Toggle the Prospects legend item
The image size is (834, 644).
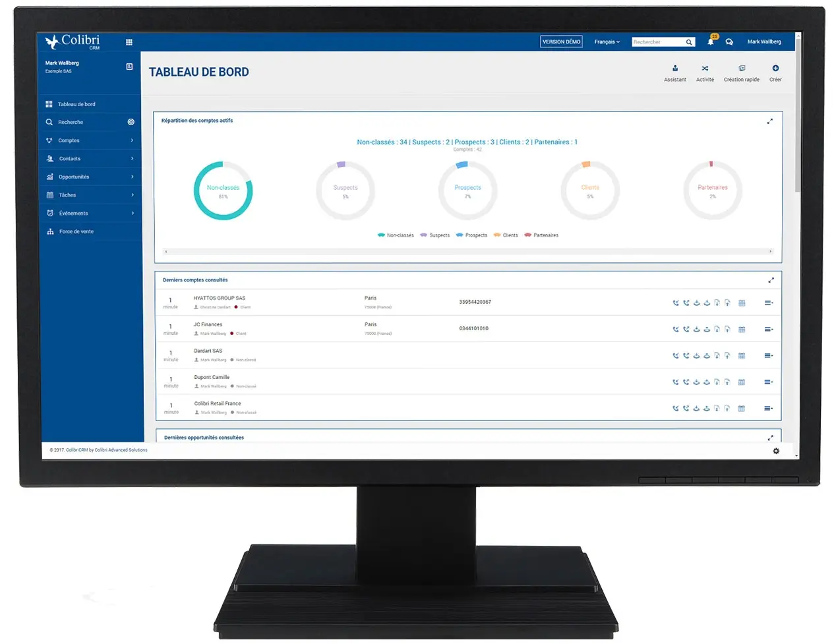tap(471, 235)
